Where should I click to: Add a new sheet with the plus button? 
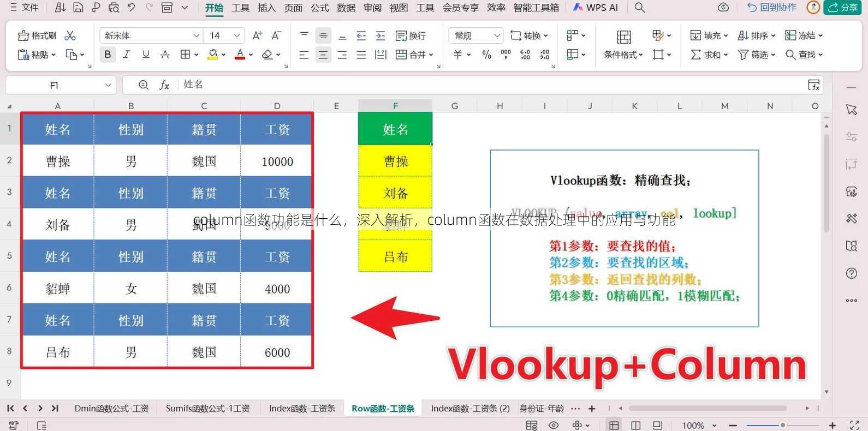point(592,408)
